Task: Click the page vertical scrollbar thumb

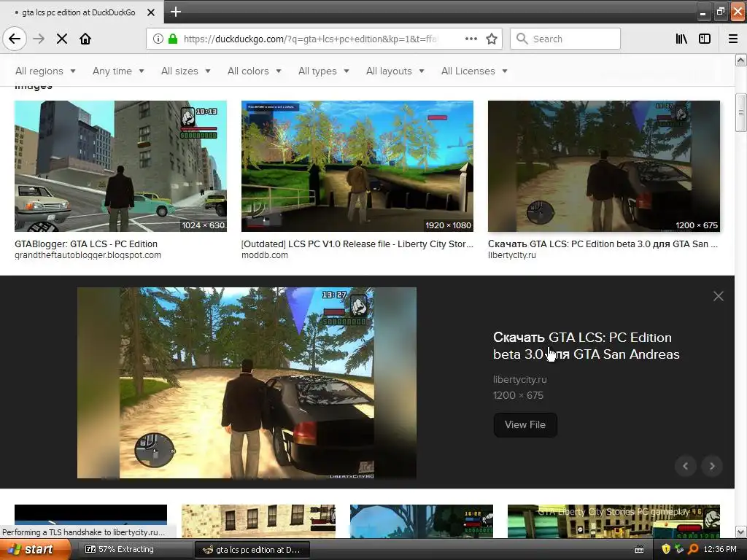Action: click(740, 113)
